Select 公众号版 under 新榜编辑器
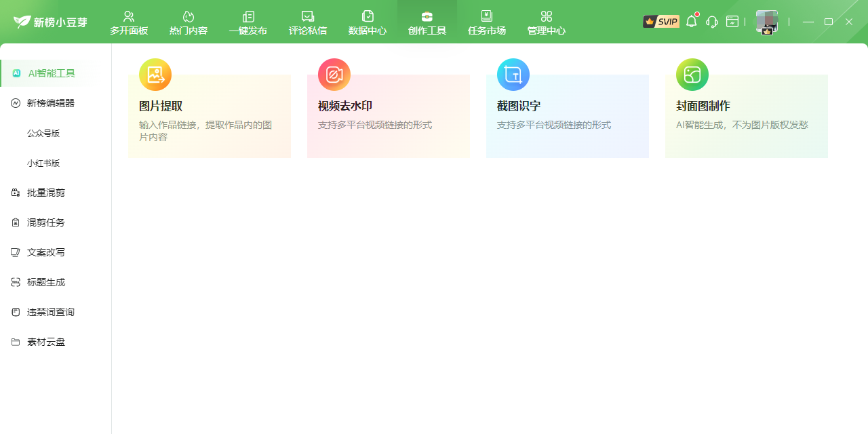 click(43, 133)
